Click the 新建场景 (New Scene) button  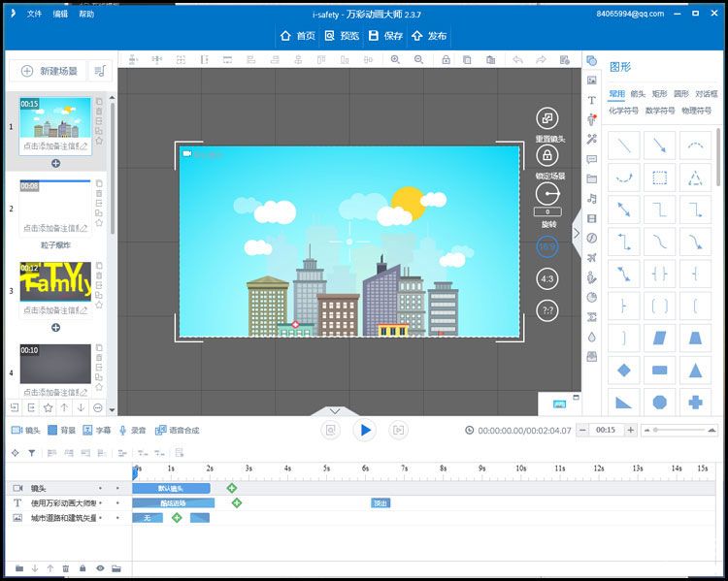pyautogui.click(x=50, y=71)
